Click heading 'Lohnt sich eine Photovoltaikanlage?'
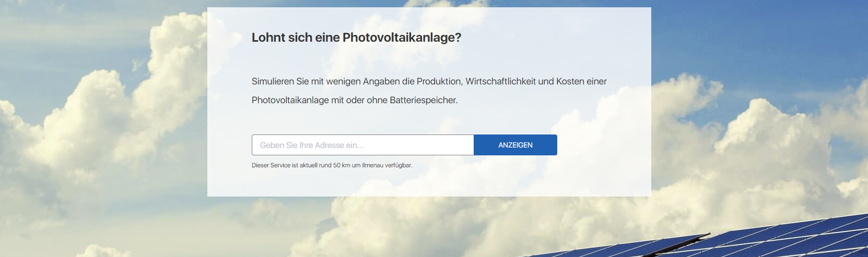 356,38
